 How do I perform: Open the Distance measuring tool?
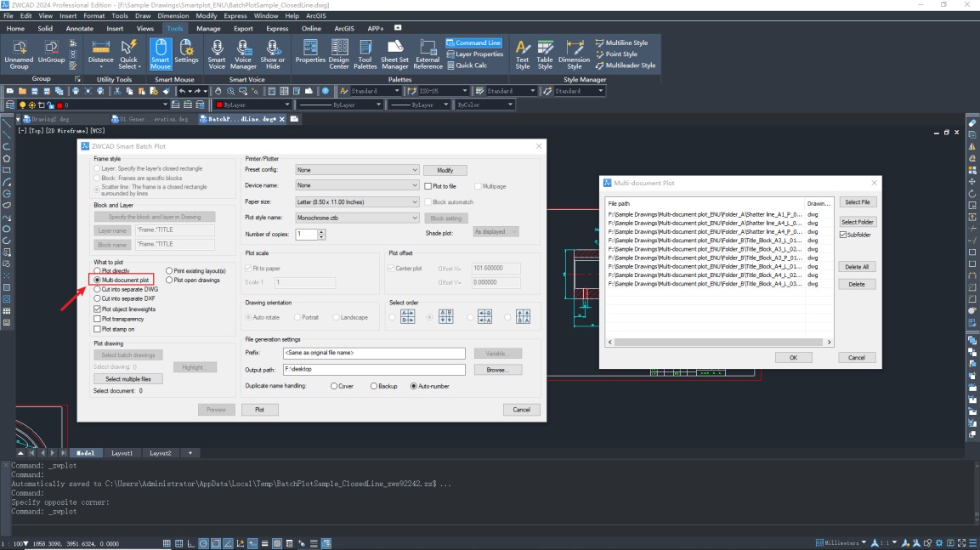click(100, 54)
